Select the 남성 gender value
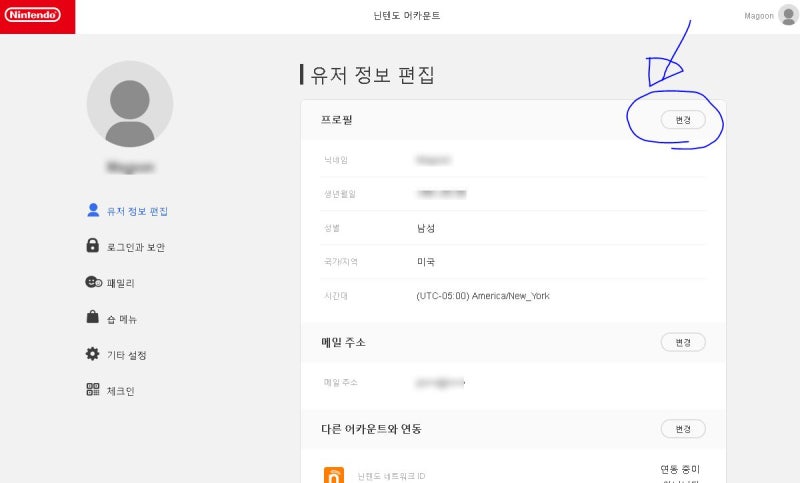This screenshot has width=800, height=483. (x=426, y=228)
